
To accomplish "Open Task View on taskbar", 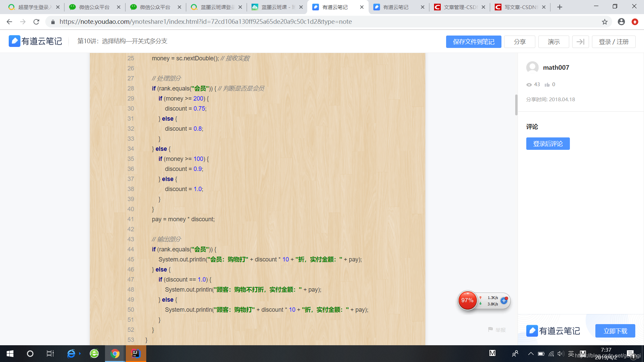I will 50,354.
